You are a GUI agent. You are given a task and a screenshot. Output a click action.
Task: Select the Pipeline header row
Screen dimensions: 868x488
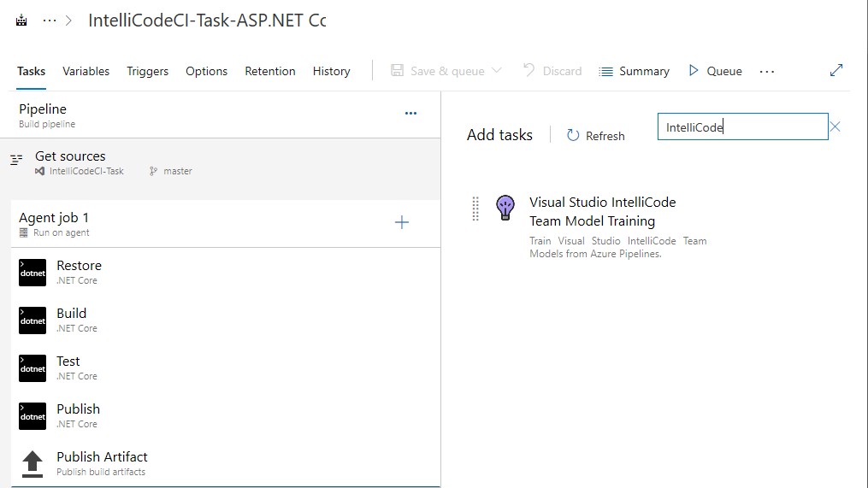point(221,115)
